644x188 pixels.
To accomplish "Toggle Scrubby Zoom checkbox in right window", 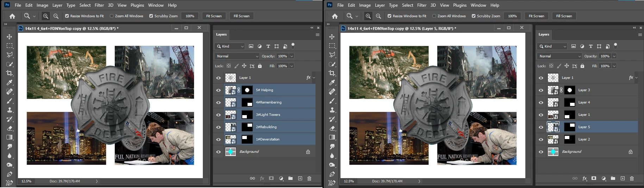I will coord(474,16).
